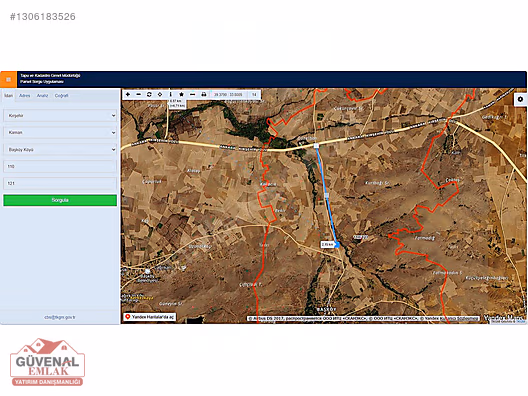
Task: Zoom out with the map minus icon
Action: [138, 95]
